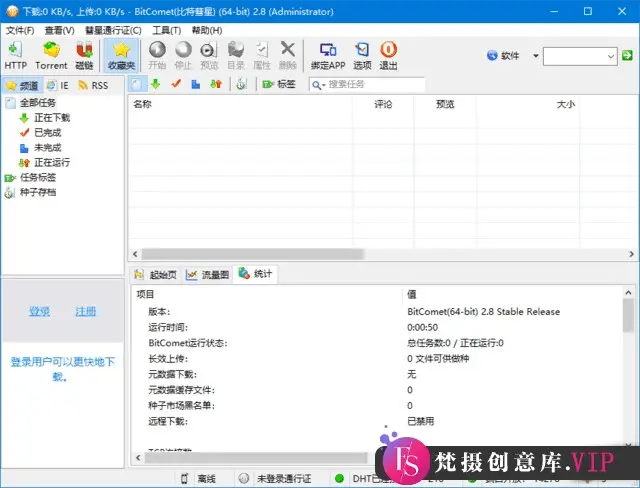This screenshot has height=488, width=640.
Task: Click task list scroll right arrow
Action: (631, 254)
